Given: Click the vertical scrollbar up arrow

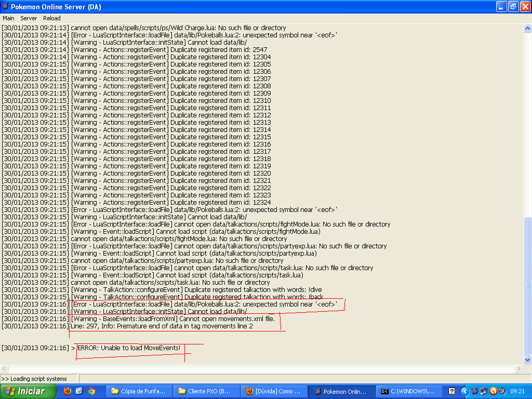Looking at the screenshot, I should pyautogui.click(x=528, y=28).
